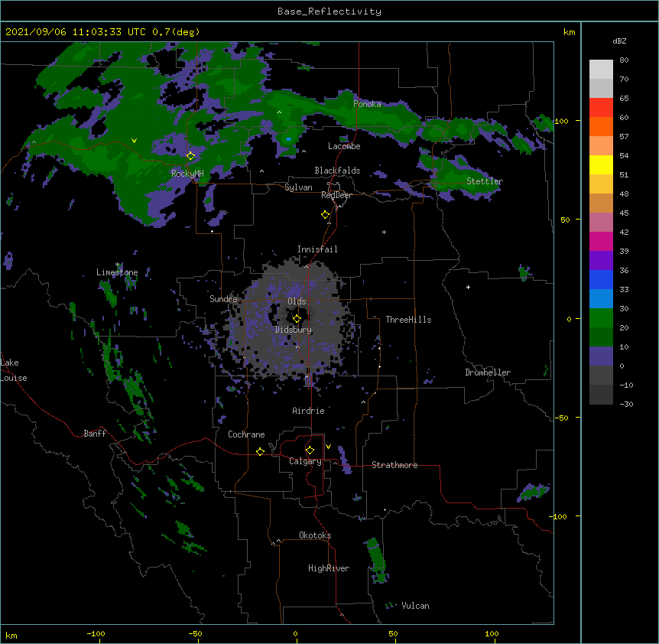
Task: Click the light blue echo cell west of Lacombe
Action: pos(288,138)
